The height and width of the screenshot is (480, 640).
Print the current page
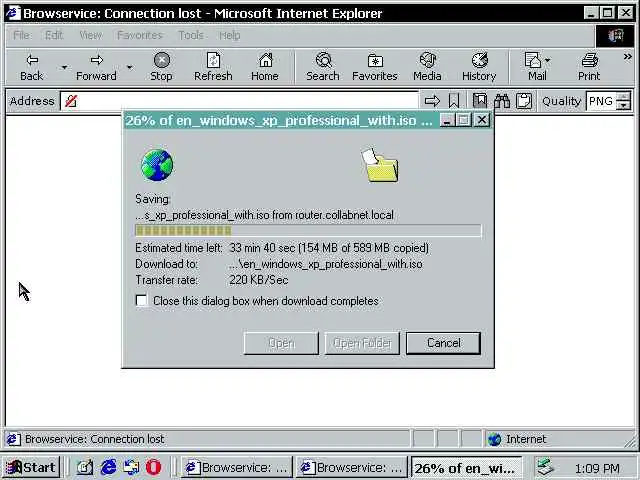click(x=589, y=67)
